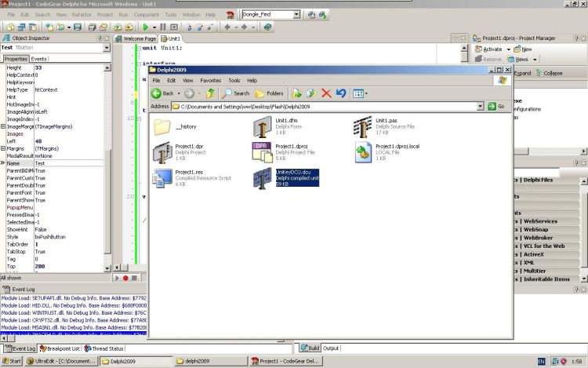Go back in Delphi browse history
Viewport: 588px width, 368px height.
tap(227, 27)
